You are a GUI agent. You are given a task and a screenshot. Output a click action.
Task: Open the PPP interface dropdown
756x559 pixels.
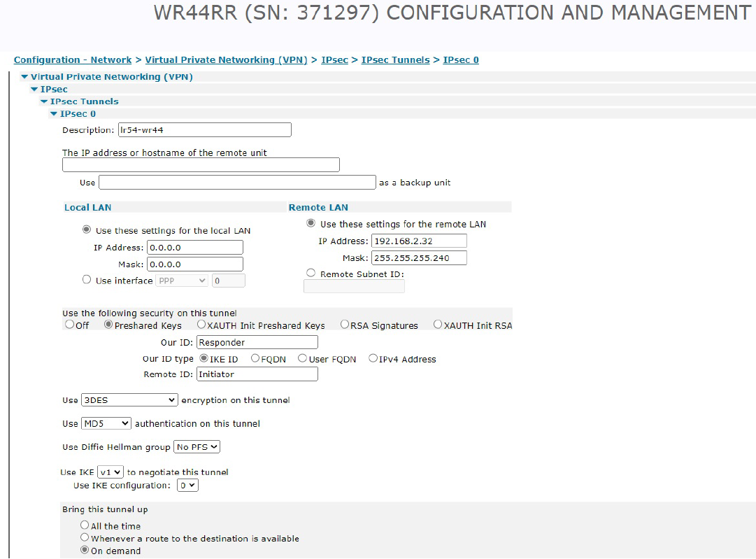coord(182,281)
